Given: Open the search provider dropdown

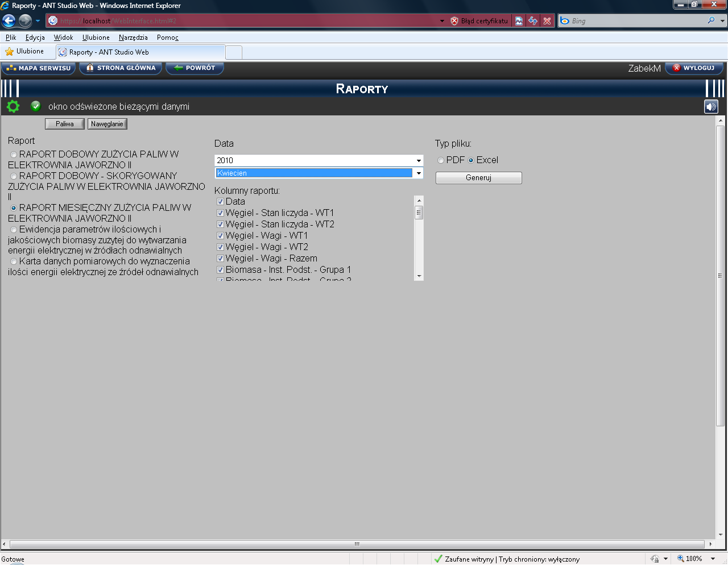Looking at the screenshot, I should click(x=722, y=21).
